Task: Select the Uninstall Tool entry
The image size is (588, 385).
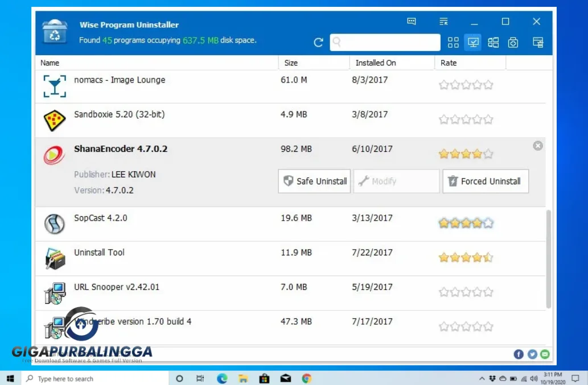Action: (291, 258)
